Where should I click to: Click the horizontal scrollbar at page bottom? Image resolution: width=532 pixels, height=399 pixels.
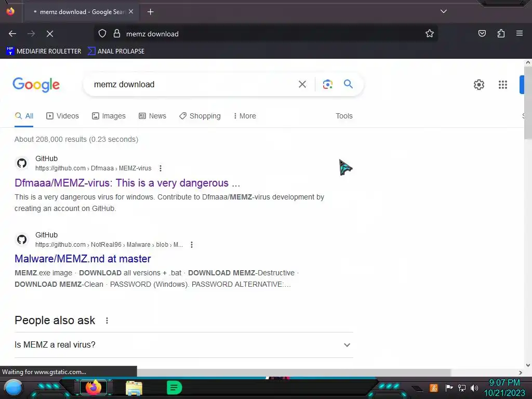tap(294, 373)
